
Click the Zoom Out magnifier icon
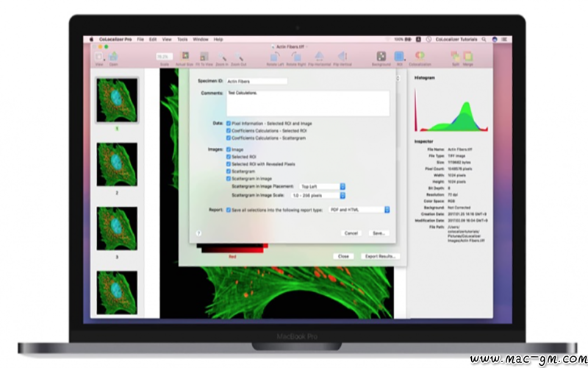[x=239, y=57]
